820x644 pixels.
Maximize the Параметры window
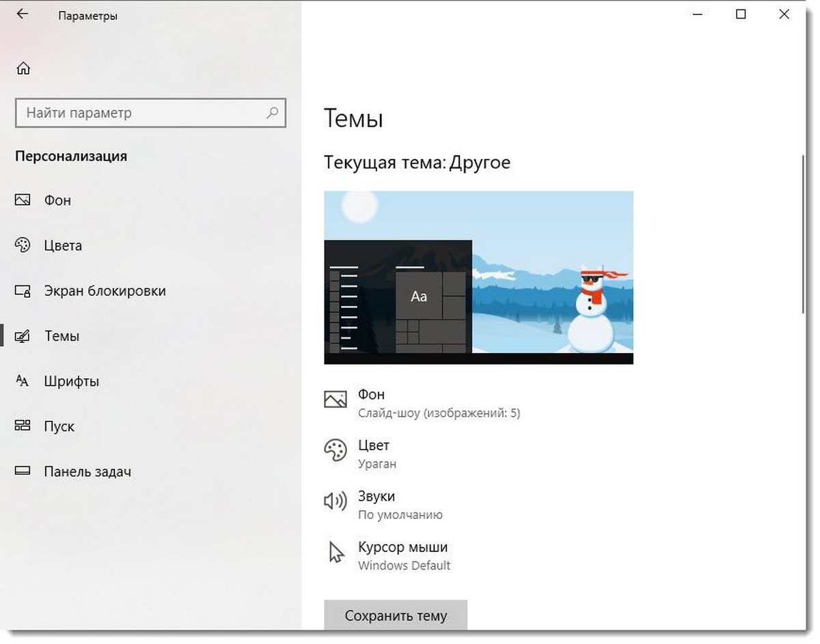pyautogui.click(x=741, y=14)
